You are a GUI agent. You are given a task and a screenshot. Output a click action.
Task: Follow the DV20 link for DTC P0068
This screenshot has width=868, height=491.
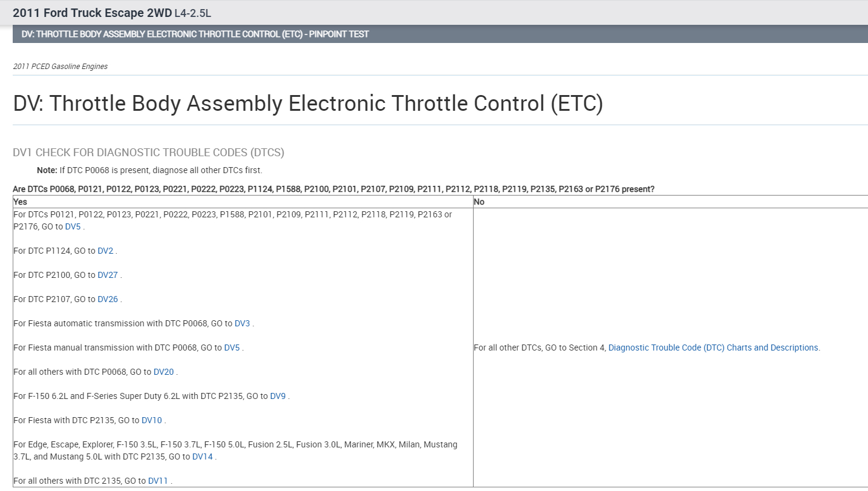[163, 372]
